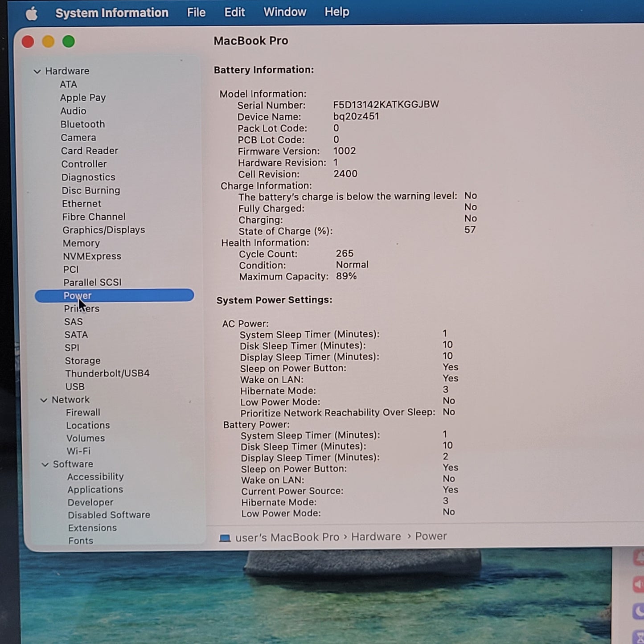This screenshot has width=644, height=644.
Task: Select SPI in the sidebar
Action: [x=72, y=348]
